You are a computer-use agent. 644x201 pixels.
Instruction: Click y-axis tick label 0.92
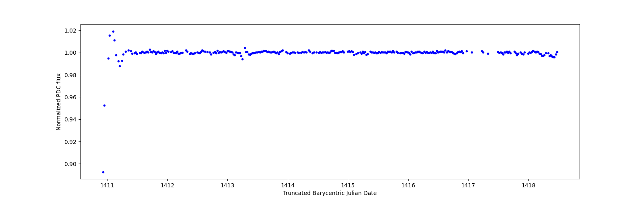pos(71,142)
